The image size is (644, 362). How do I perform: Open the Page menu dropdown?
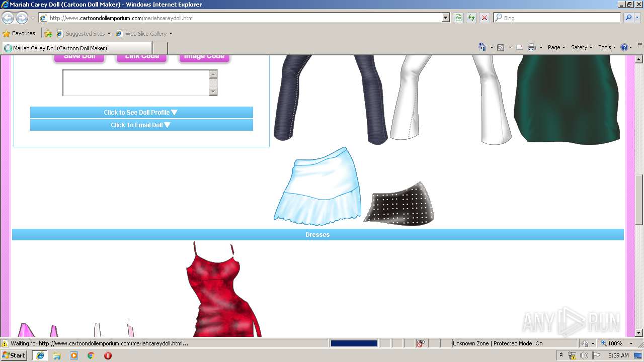[x=556, y=47]
